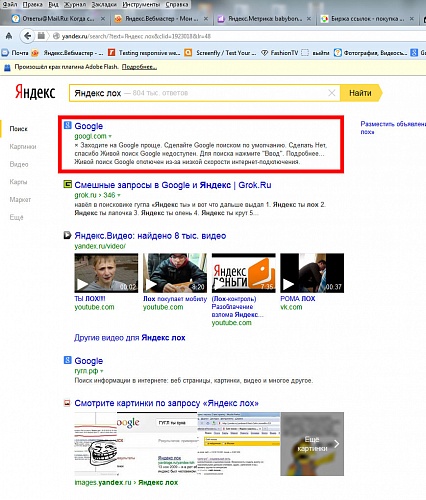
Task: Click the Grok.Ru result favicon
Action: [68, 184]
